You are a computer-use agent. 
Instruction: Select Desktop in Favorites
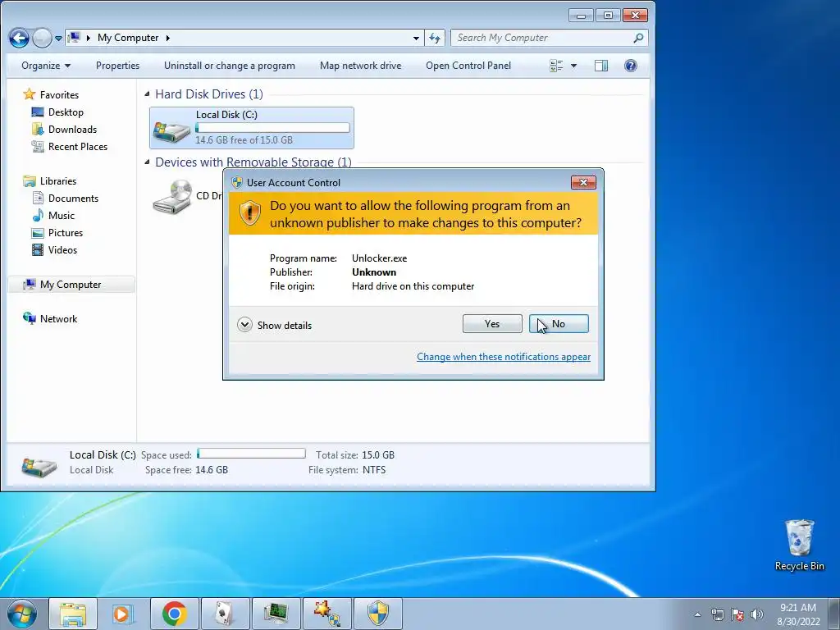(66, 112)
